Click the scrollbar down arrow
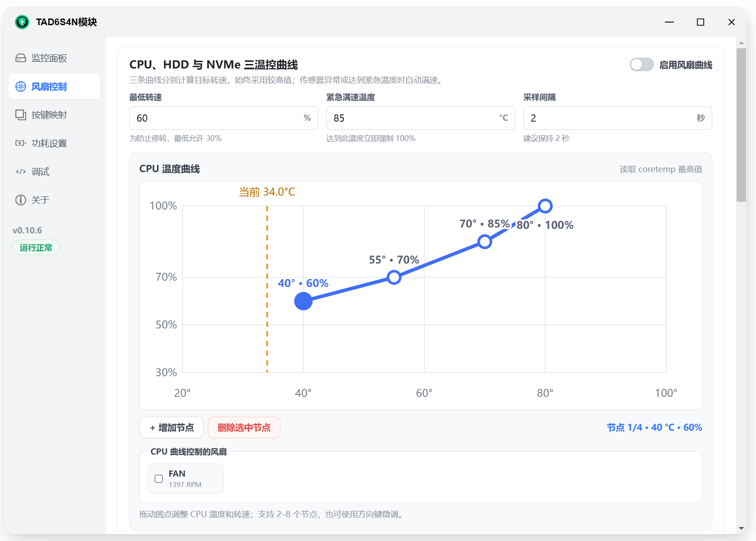The image size is (756, 541). 741,528
